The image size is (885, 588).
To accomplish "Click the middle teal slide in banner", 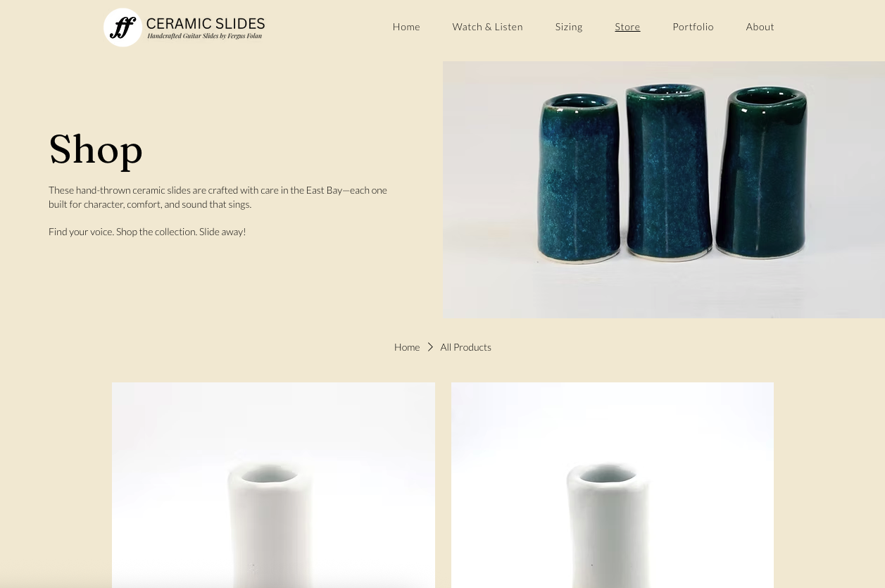I will point(667,171).
